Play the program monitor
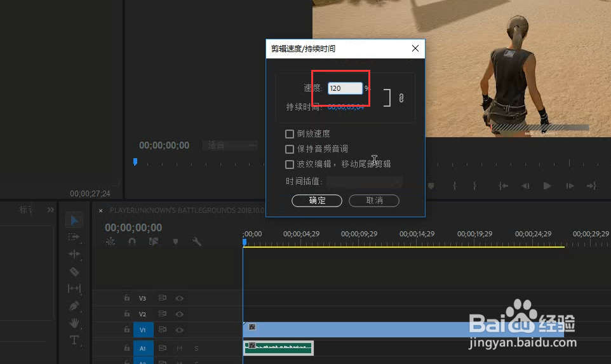The height and width of the screenshot is (364, 611). [547, 186]
